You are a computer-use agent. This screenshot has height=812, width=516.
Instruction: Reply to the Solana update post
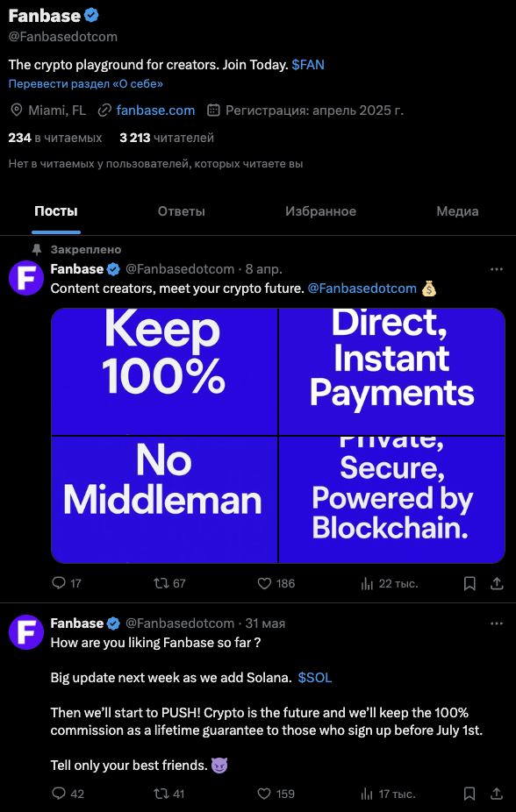(x=68, y=794)
